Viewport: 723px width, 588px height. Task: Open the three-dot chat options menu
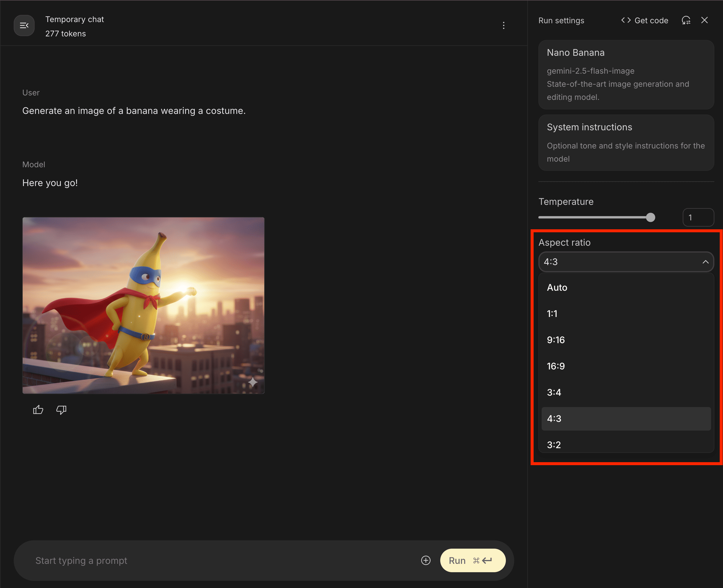(503, 25)
